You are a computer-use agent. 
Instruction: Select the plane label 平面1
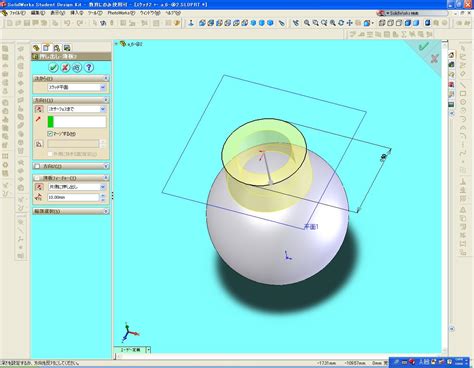click(x=311, y=227)
